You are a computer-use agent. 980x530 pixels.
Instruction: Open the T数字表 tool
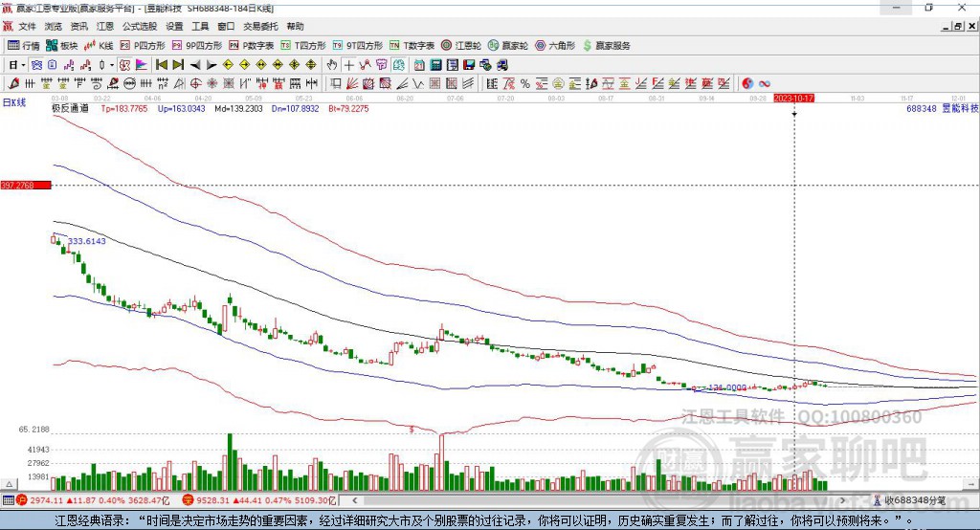(x=412, y=46)
